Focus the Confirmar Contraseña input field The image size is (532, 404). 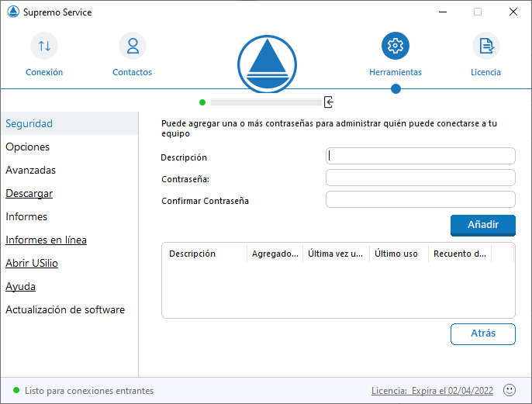pyautogui.click(x=420, y=199)
